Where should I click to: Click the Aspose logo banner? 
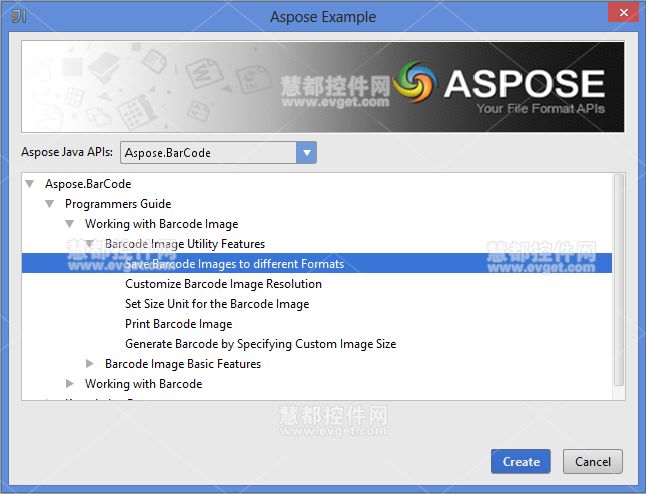323,87
